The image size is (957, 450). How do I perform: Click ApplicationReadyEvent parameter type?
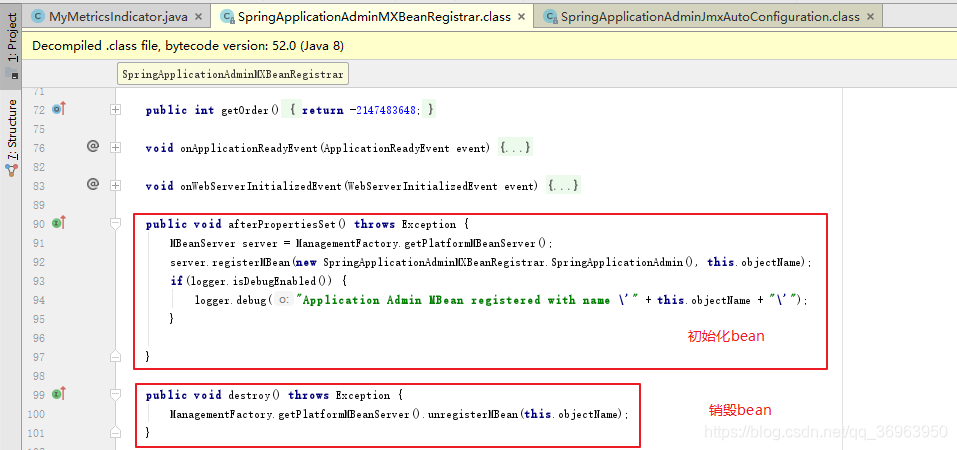[x=387, y=148]
